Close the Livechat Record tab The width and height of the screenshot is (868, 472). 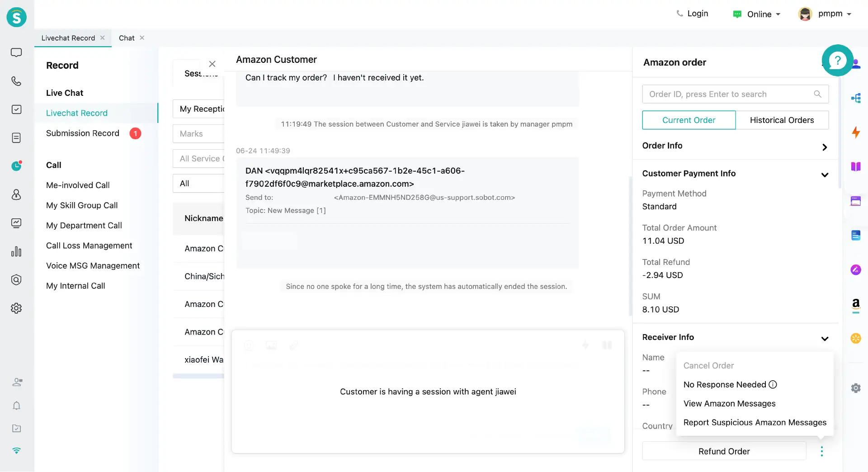pyautogui.click(x=103, y=38)
